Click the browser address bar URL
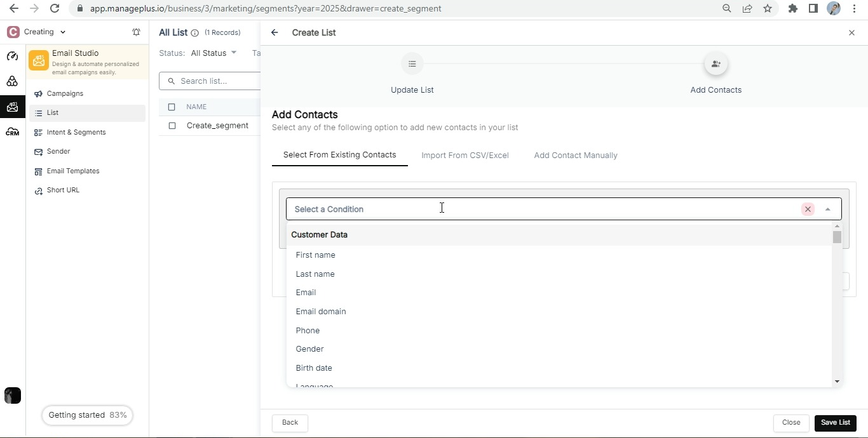Viewport: 868px width, 438px height. coord(266,9)
